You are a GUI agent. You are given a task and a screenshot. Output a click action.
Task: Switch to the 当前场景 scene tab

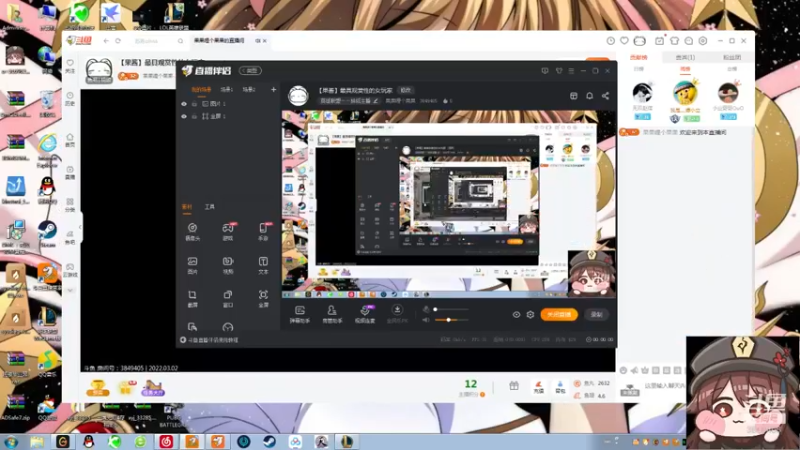(x=201, y=90)
